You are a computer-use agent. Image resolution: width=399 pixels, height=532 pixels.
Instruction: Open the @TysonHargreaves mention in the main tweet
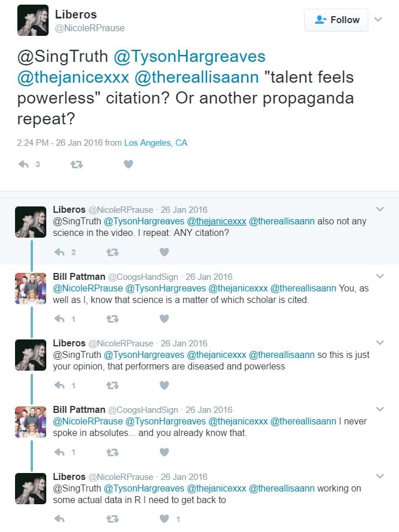pos(190,56)
